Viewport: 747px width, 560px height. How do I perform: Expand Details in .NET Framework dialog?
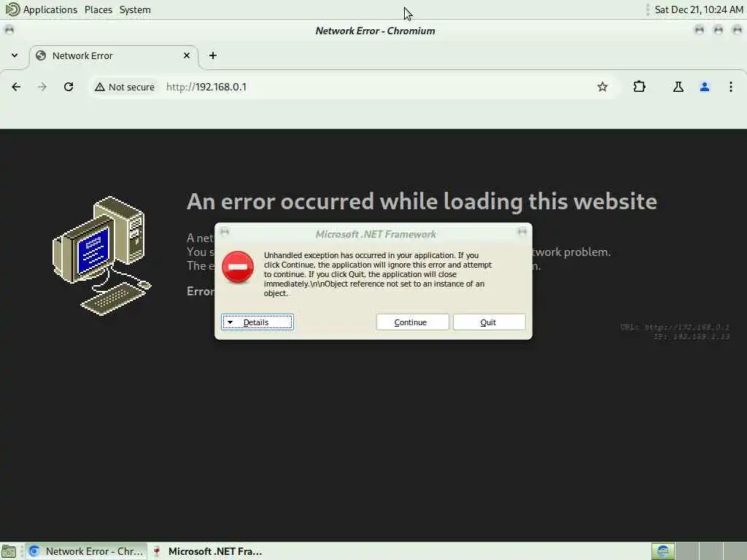258,322
